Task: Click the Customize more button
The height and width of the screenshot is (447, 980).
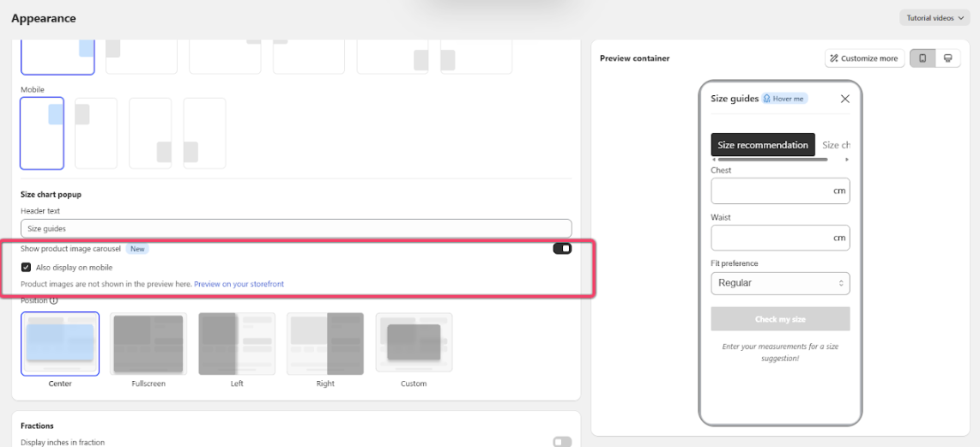Action: point(864,58)
